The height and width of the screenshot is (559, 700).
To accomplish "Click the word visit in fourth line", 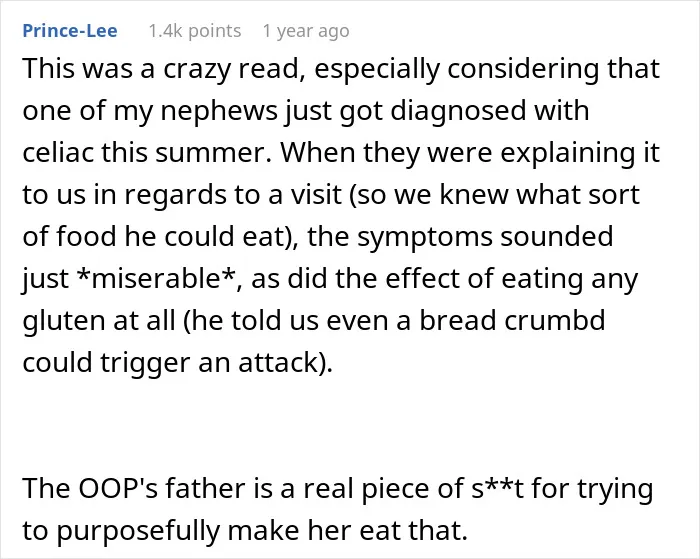I will point(316,195).
